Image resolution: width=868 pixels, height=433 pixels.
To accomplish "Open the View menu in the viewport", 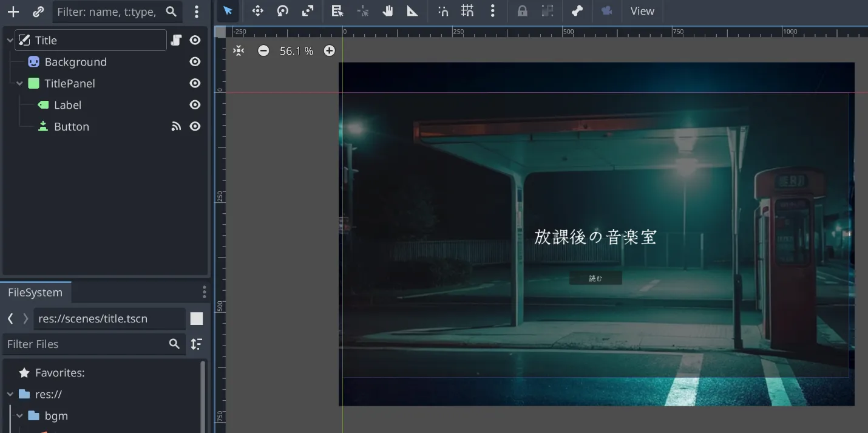I will pos(642,11).
